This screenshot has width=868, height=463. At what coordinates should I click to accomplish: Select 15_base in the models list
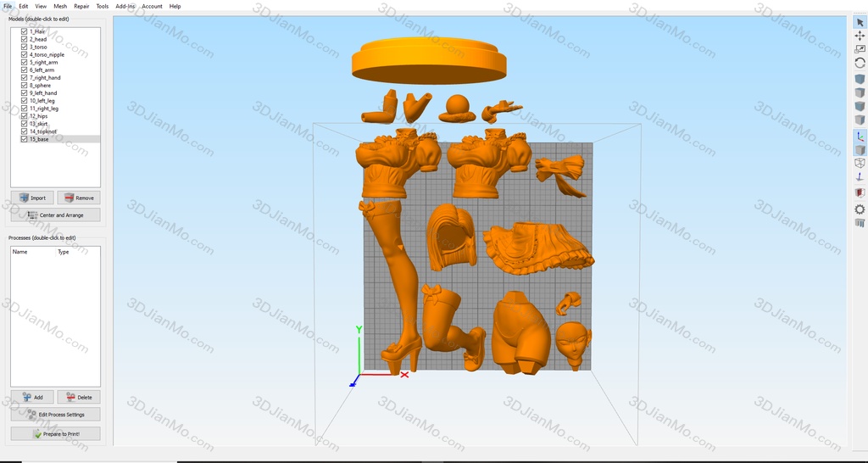pos(38,139)
